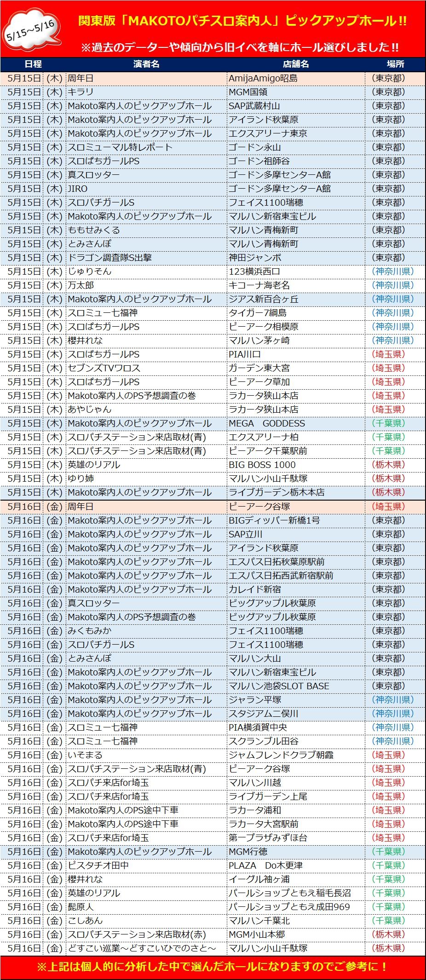This screenshot has height=980, width=426.
Task: Click みくもみか performer name
Action: pyautogui.click(x=90, y=631)
